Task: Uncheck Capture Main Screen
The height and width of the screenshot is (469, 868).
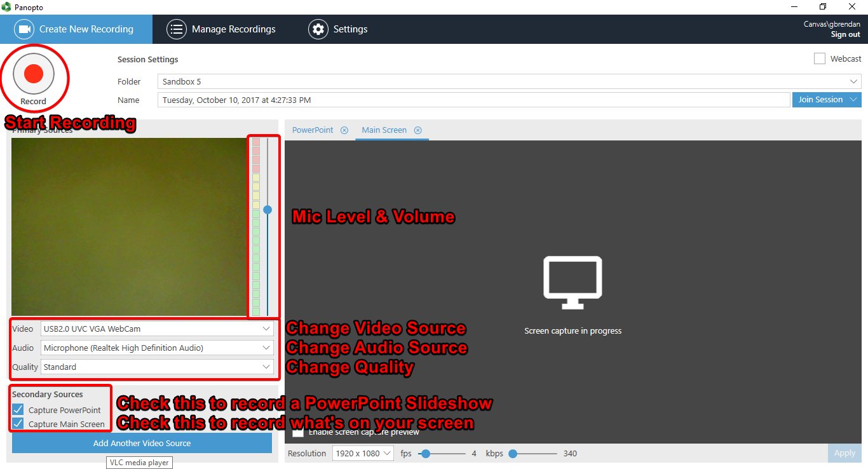Action: [18, 424]
